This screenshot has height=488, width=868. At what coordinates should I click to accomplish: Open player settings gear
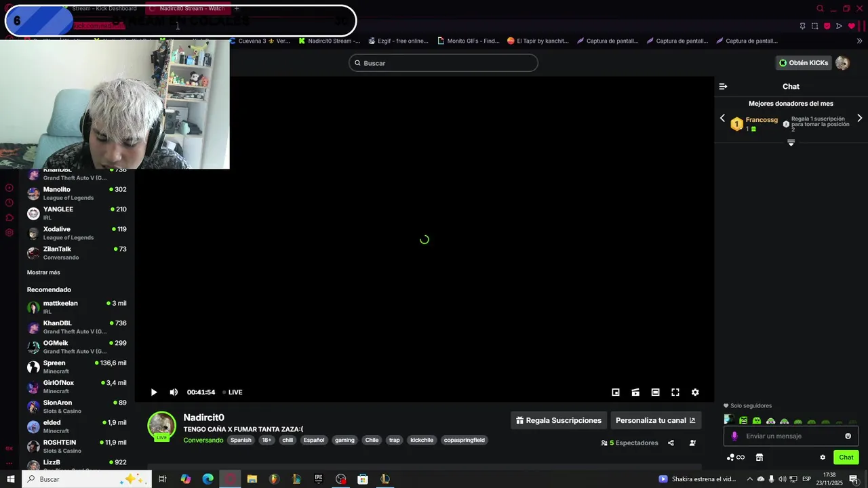(695, 392)
